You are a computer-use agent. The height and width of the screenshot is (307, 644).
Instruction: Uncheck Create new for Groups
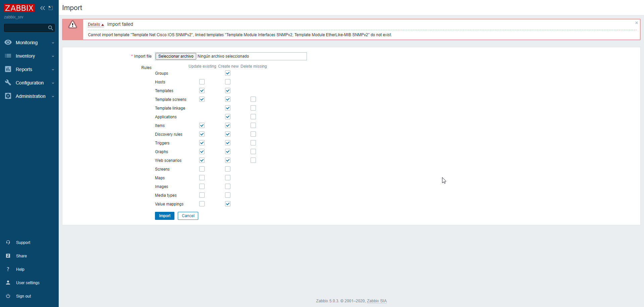click(228, 73)
